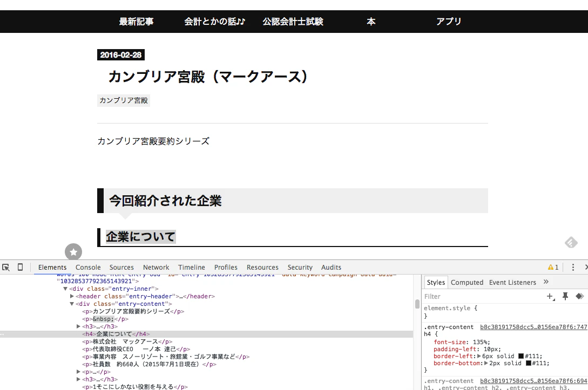
Task: Click the カンブリア宮殿要約シリーズ paragraph on the page
Action: pos(153,141)
